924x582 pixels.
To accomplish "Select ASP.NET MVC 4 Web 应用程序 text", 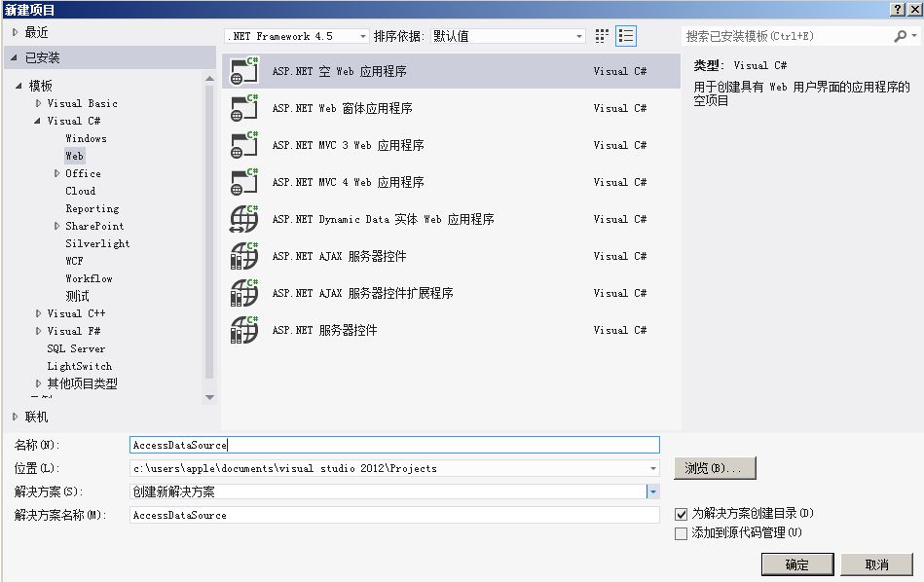I will pyautogui.click(x=348, y=182).
